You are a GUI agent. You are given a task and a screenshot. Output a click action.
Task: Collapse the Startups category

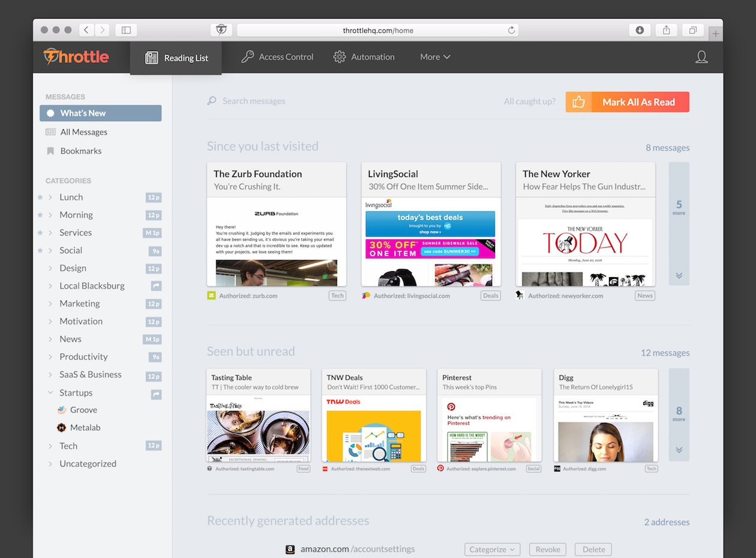tap(50, 393)
